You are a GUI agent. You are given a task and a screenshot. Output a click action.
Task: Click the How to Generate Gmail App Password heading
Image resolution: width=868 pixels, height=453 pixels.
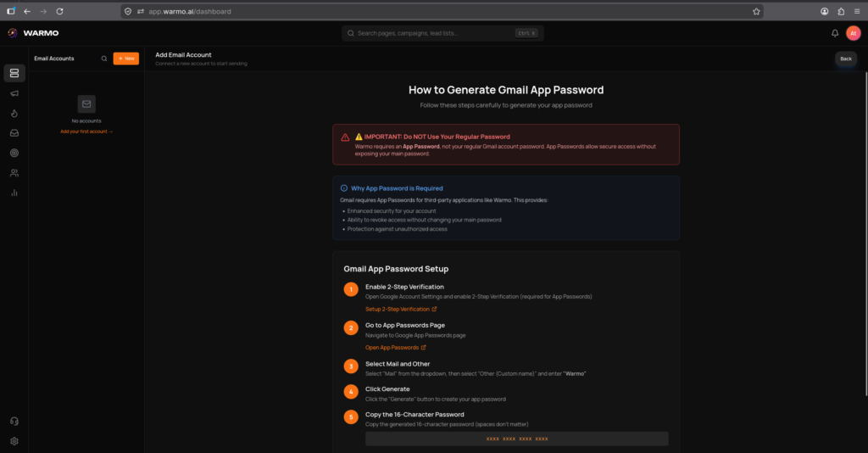click(x=506, y=90)
